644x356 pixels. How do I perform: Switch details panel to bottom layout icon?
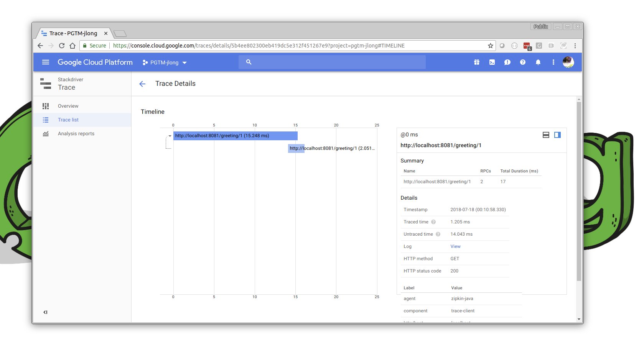546,135
